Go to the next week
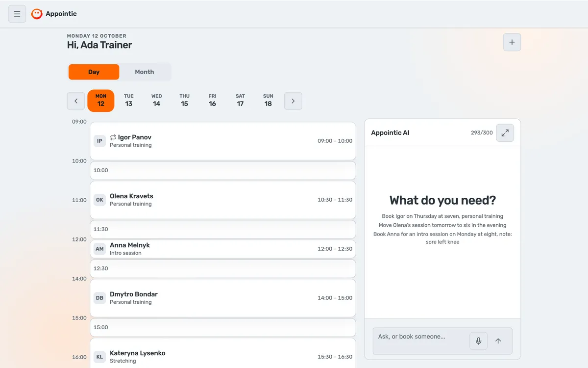 (293, 101)
